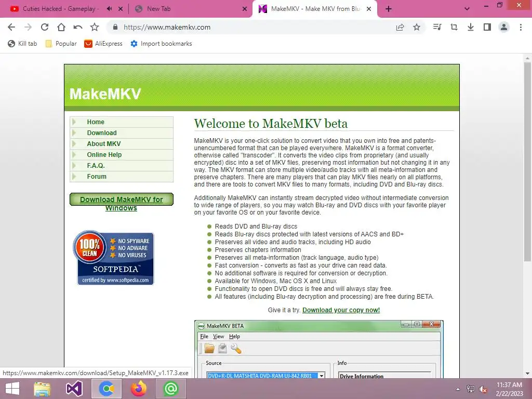532x399 pixels.
Task: Close the Cuties Hacked YouTube tab
Action: pyautogui.click(x=121, y=9)
